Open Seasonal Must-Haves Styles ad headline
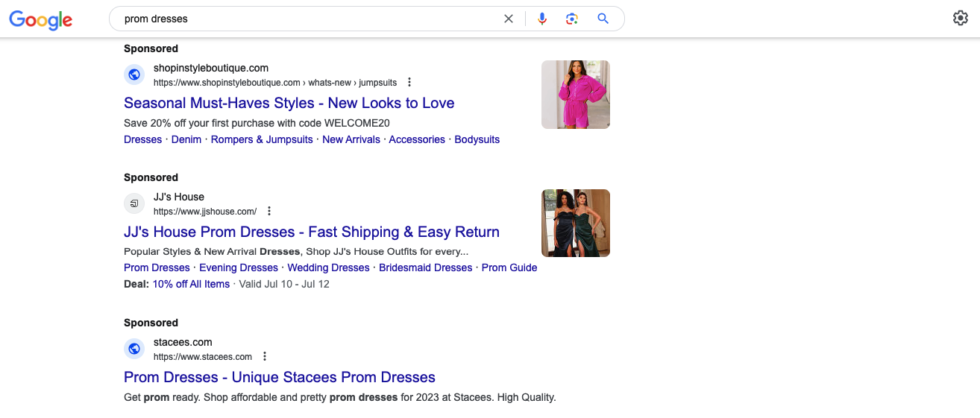 pos(289,103)
